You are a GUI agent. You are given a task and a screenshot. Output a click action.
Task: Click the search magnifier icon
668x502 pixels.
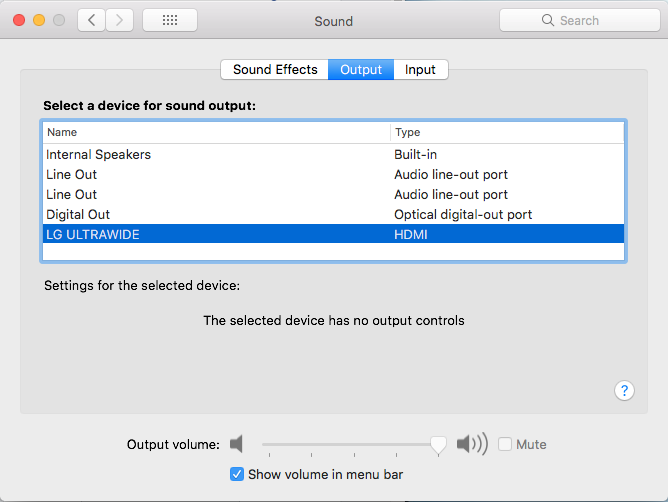548,20
